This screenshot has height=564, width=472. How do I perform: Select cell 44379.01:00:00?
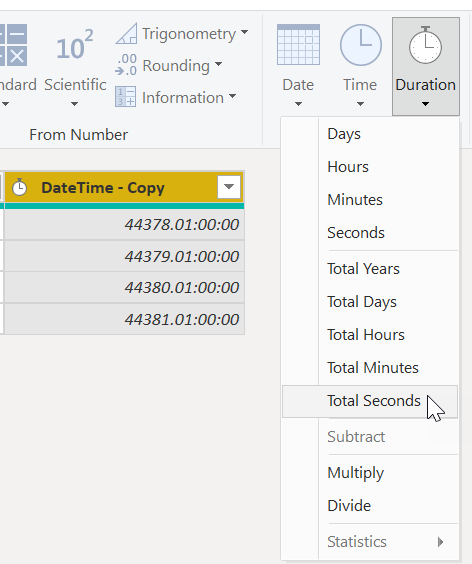click(124, 256)
